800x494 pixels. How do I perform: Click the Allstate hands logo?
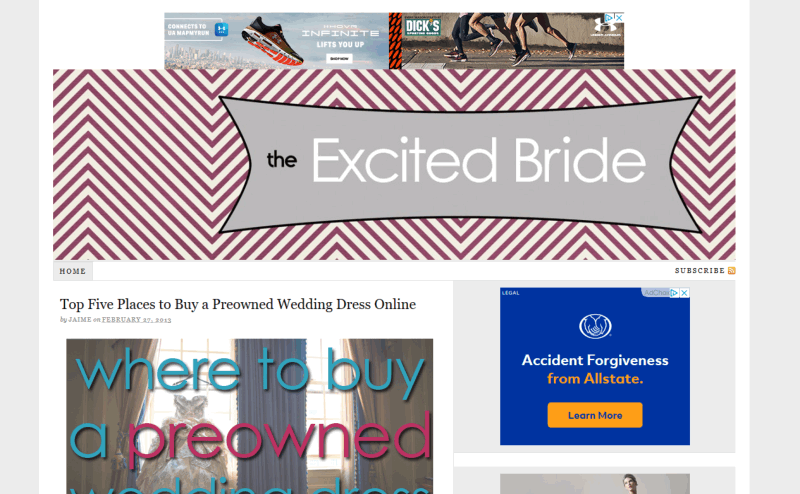(595, 326)
